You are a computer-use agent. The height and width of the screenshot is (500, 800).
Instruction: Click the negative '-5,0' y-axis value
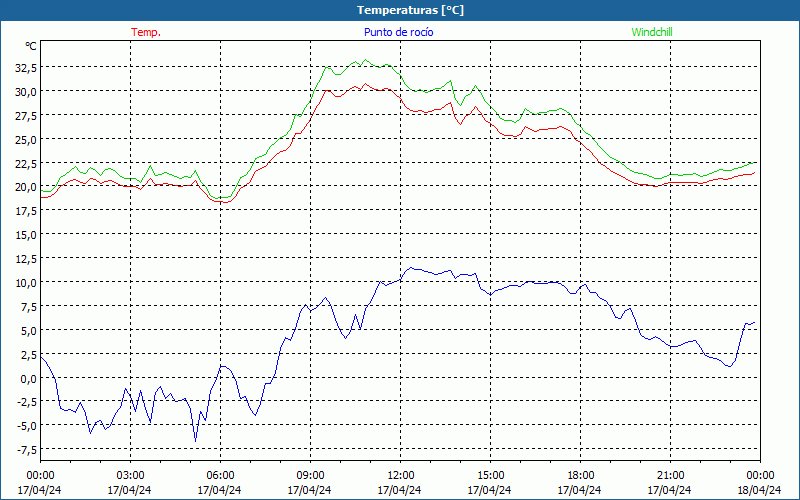pos(27,426)
